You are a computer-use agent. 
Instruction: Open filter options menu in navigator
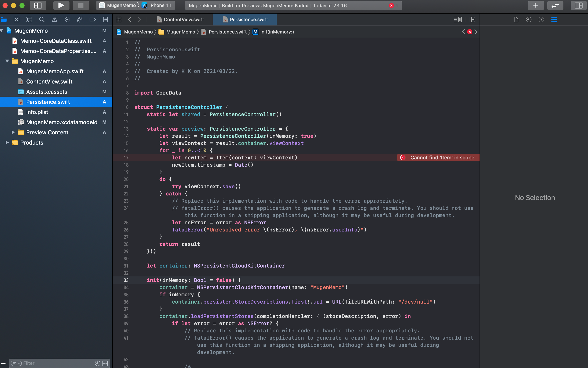tap(16, 363)
